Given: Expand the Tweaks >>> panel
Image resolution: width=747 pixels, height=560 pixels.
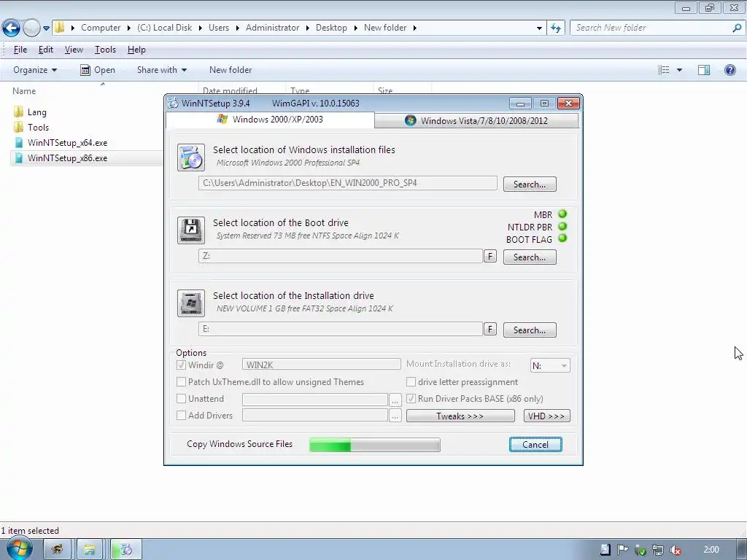Looking at the screenshot, I should point(460,416).
